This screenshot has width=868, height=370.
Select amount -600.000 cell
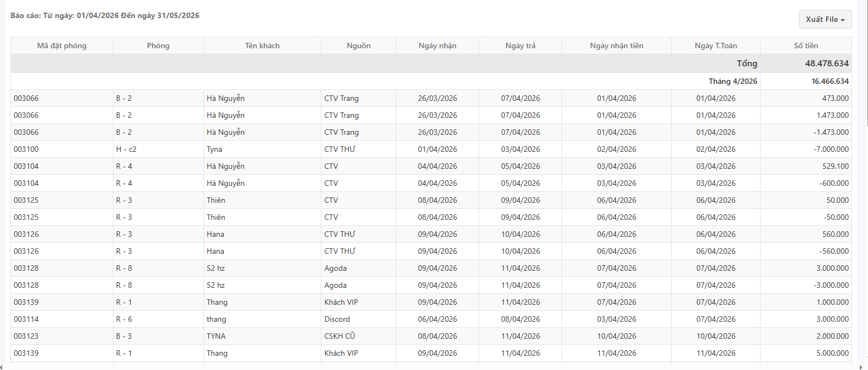[805, 183]
